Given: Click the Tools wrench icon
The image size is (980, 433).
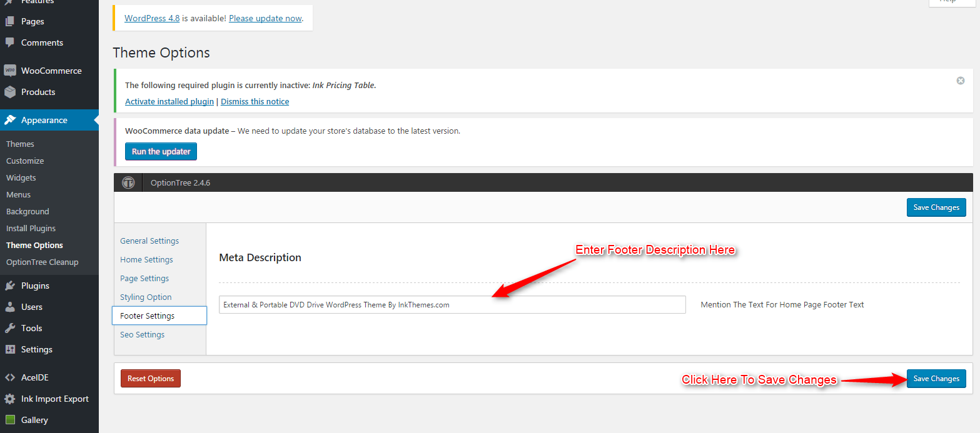Looking at the screenshot, I should 9,328.
